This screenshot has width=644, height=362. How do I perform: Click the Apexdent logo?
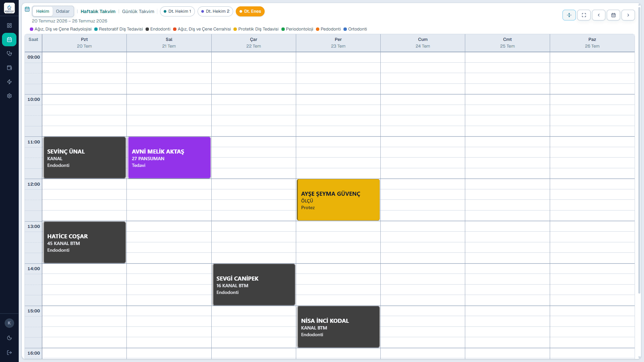coord(9,8)
